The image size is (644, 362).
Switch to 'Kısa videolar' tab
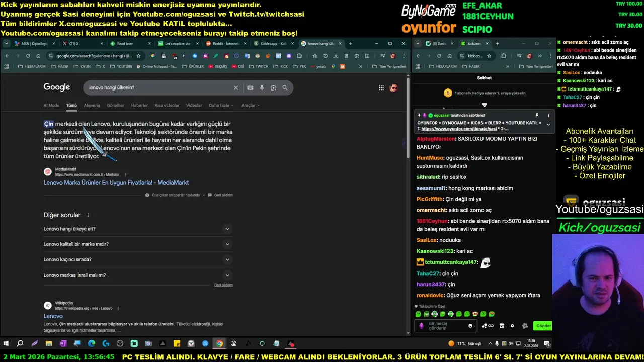click(x=167, y=105)
